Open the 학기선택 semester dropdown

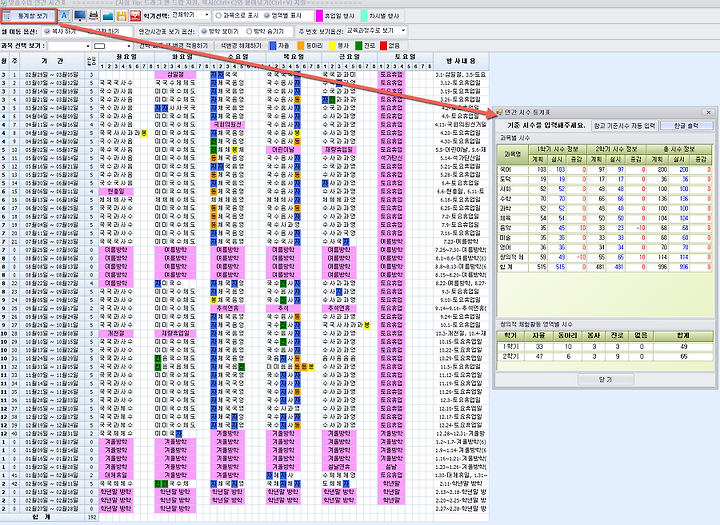[191, 16]
